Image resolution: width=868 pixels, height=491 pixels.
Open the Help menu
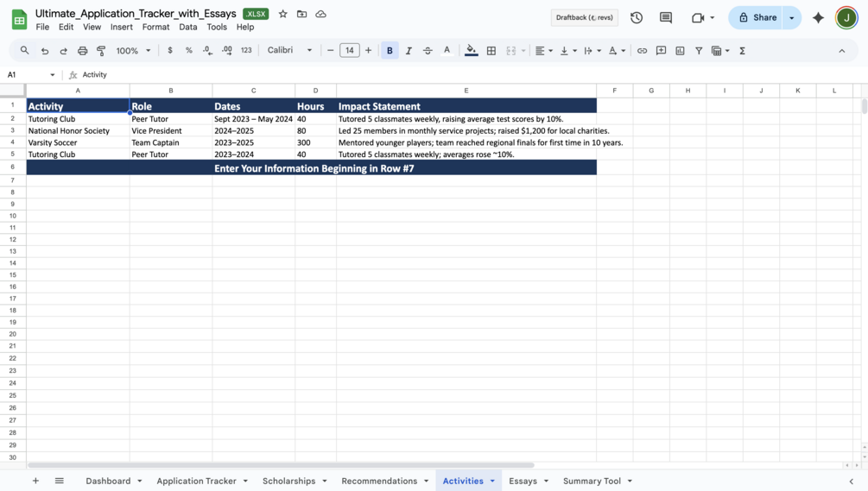click(244, 27)
